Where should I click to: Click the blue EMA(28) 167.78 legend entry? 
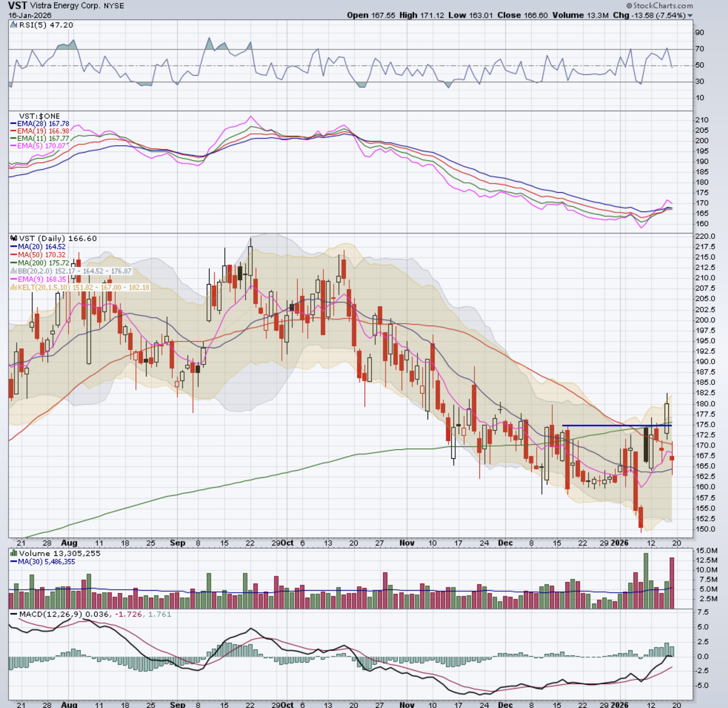[x=43, y=124]
